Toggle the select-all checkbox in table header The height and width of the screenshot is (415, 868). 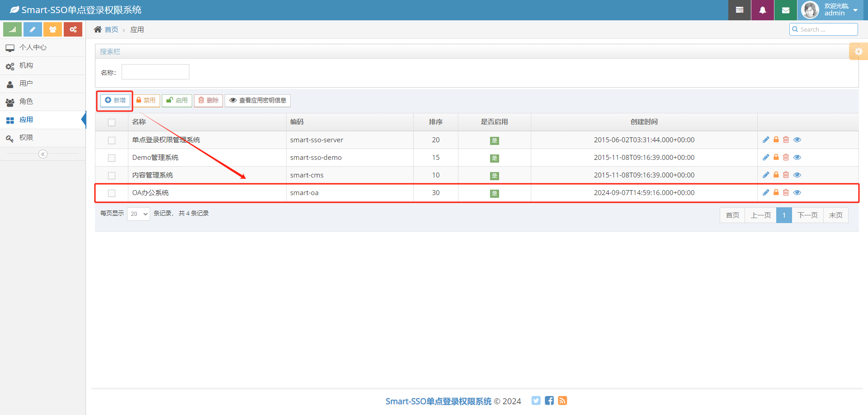(x=112, y=122)
